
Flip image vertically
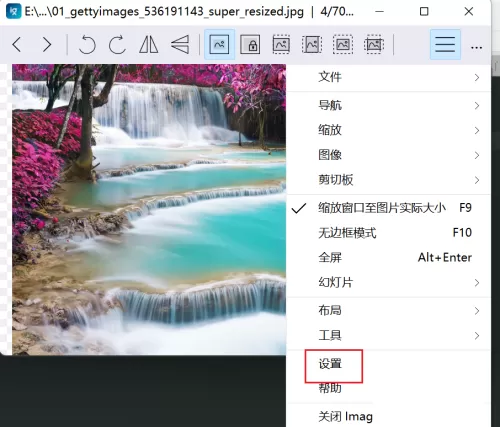(x=180, y=44)
